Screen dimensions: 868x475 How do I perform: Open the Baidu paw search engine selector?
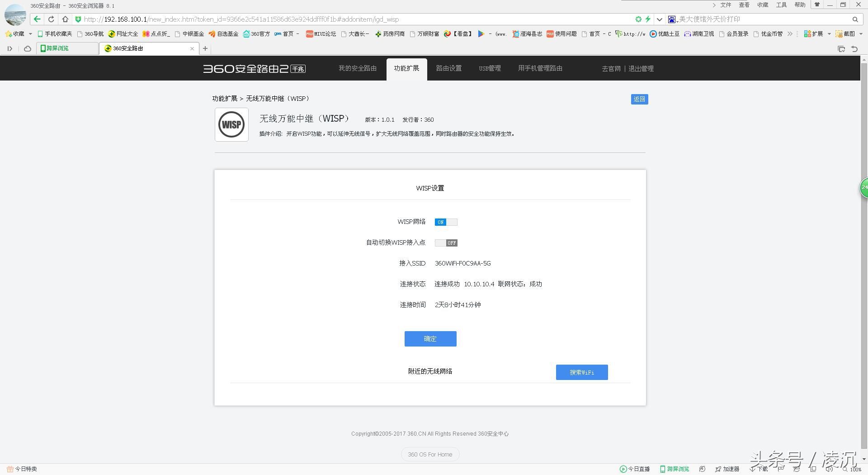coord(672,19)
